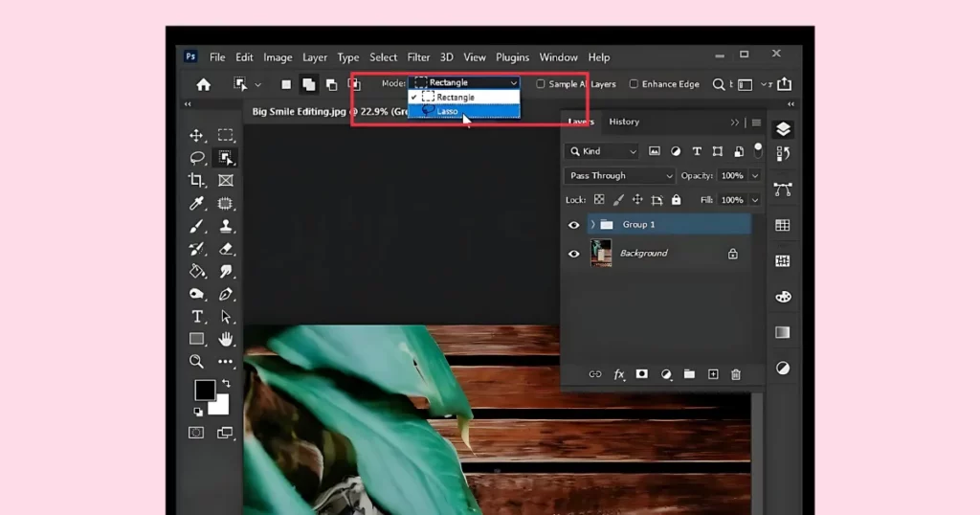Enable the Enhance Edge checkbox
The image size is (980, 515).
click(x=634, y=83)
